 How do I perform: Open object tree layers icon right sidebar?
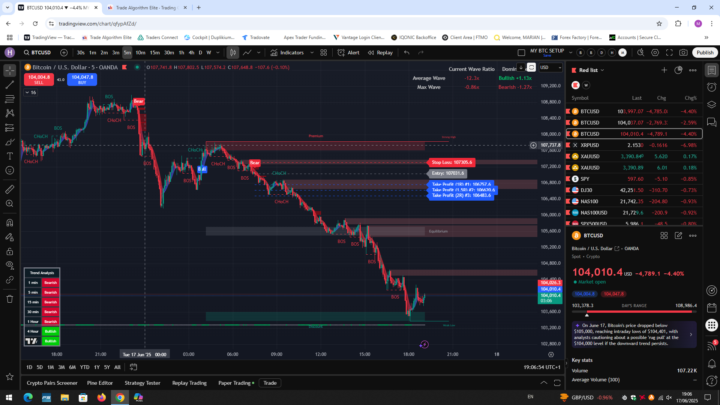(x=711, y=105)
